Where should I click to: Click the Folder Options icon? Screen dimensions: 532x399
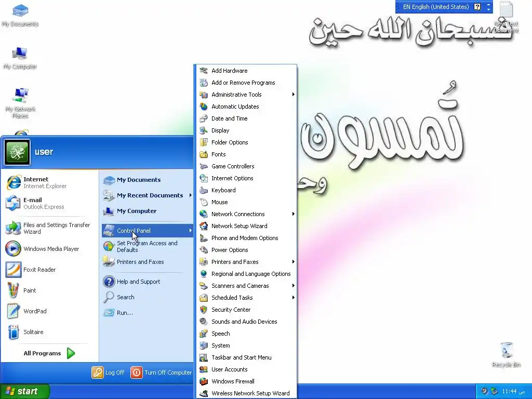pos(204,142)
